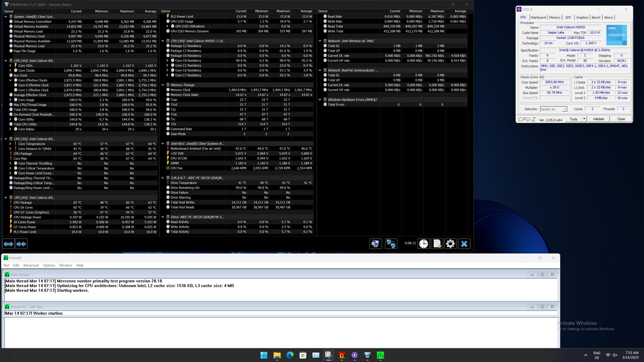Click the collapse columns arrows icon in HWiNFO
Viewport: 644px width, 362px height.
point(21,244)
